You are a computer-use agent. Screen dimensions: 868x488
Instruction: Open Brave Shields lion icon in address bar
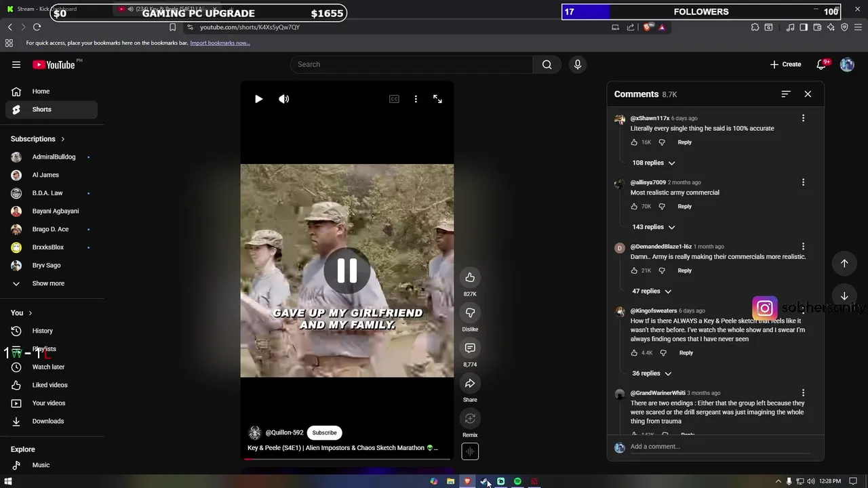click(x=648, y=27)
